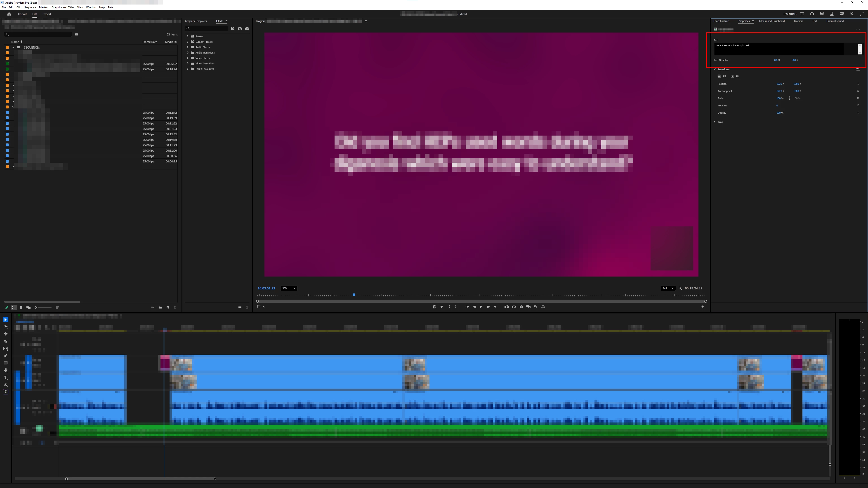The width and height of the screenshot is (868, 488).
Task: Toggle animation keyframe for Position
Action: [x=858, y=84]
